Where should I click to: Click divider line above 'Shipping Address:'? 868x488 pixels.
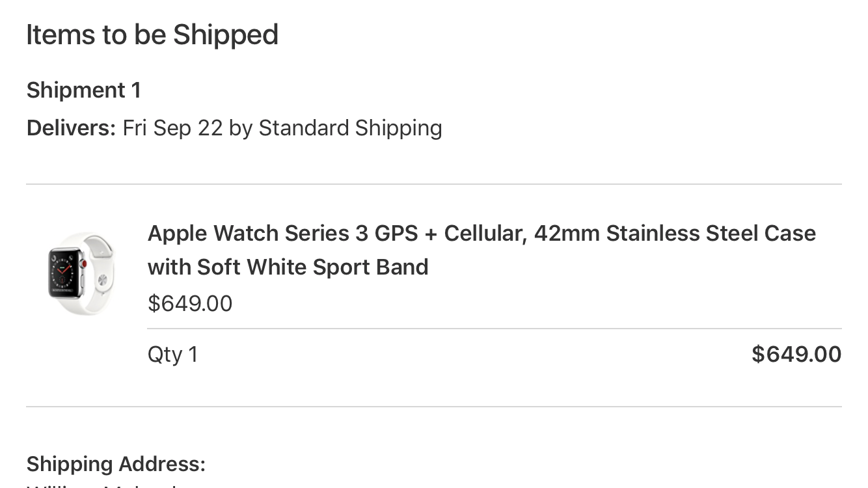(434, 407)
